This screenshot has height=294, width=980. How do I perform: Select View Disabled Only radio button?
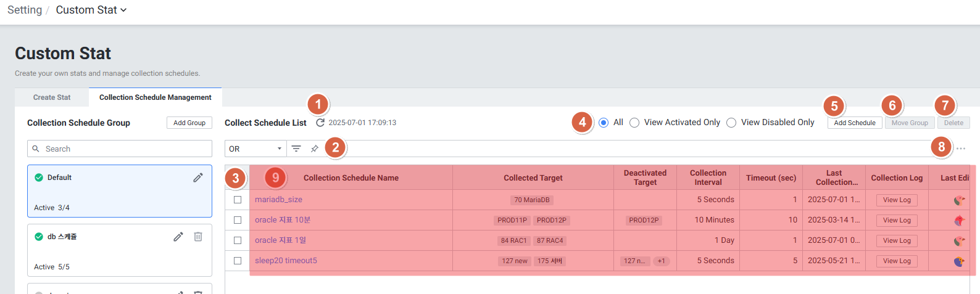point(731,123)
